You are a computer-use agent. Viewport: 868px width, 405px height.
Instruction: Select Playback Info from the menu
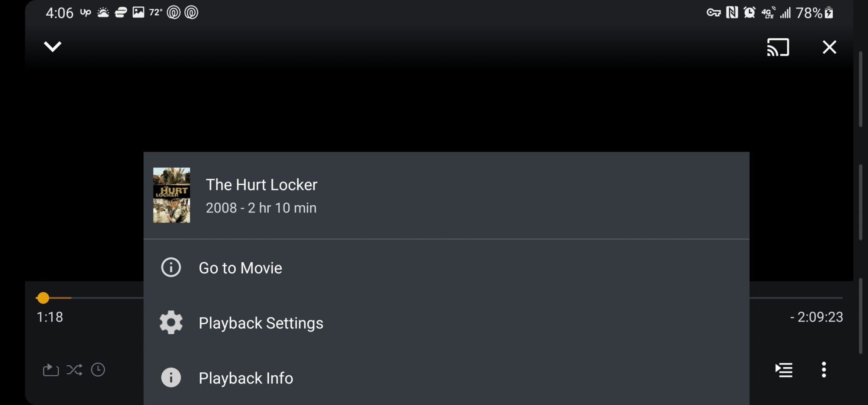coord(246,377)
